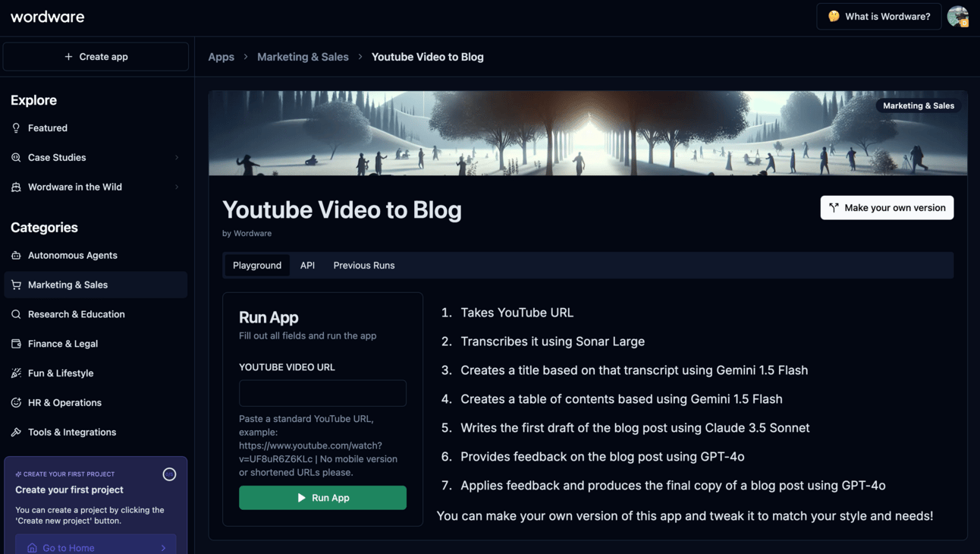Click the Wordware logo
The image size is (980, 554).
click(48, 17)
